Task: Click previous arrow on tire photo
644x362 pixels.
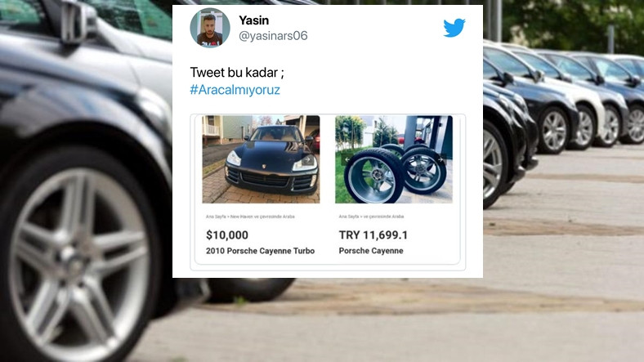Action: pyautogui.click(x=347, y=159)
